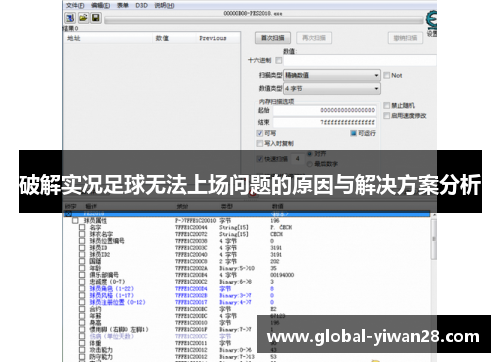Click the open file folder icon

(83, 18)
